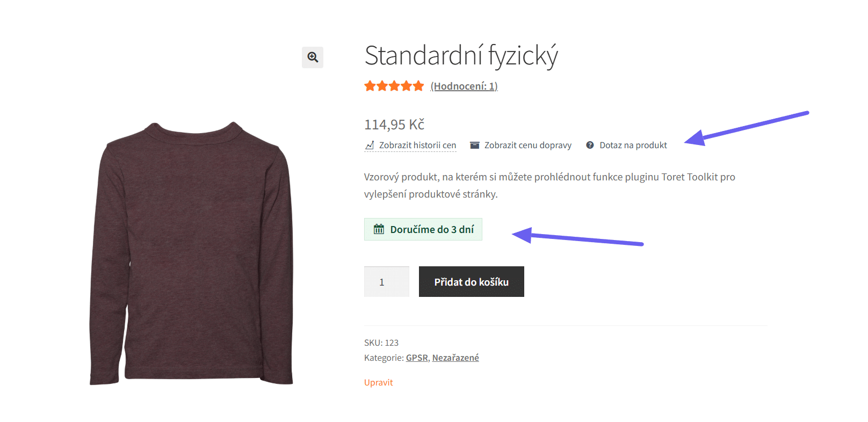Viewport: 868px width, 422px height.
Task: Show shipping cost via "Zobrazit cenu dopravy"
Action: coord(527,145)
